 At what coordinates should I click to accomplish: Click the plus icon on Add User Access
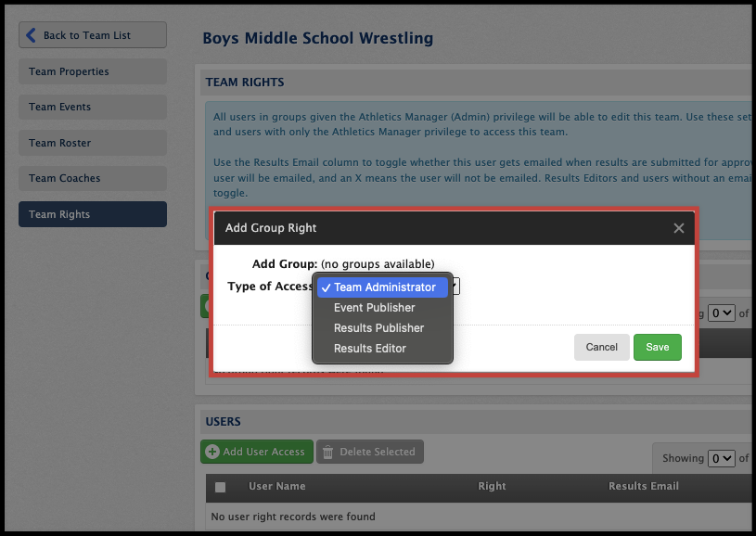(212, 452)
